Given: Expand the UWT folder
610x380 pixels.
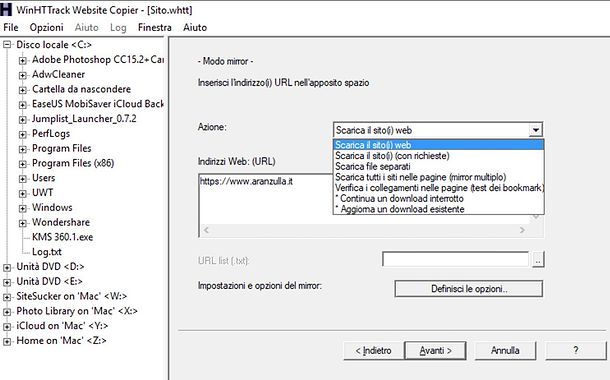Looking at the screenshot, I should coord(23,193).
